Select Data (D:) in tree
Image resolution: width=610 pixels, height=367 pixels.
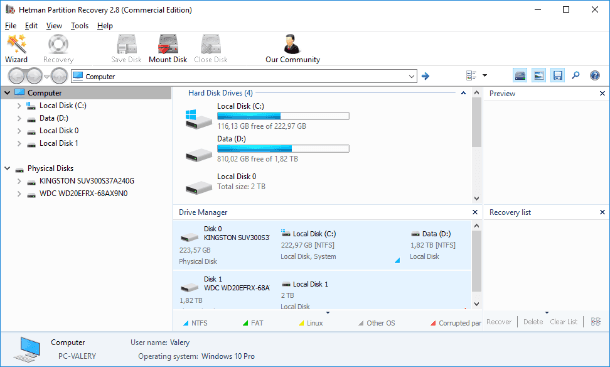pos(54,118)
